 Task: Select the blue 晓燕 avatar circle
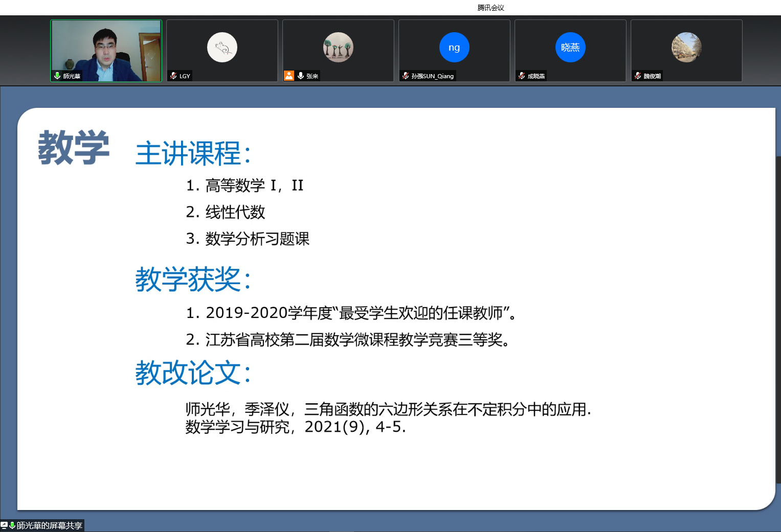[570, 48]
